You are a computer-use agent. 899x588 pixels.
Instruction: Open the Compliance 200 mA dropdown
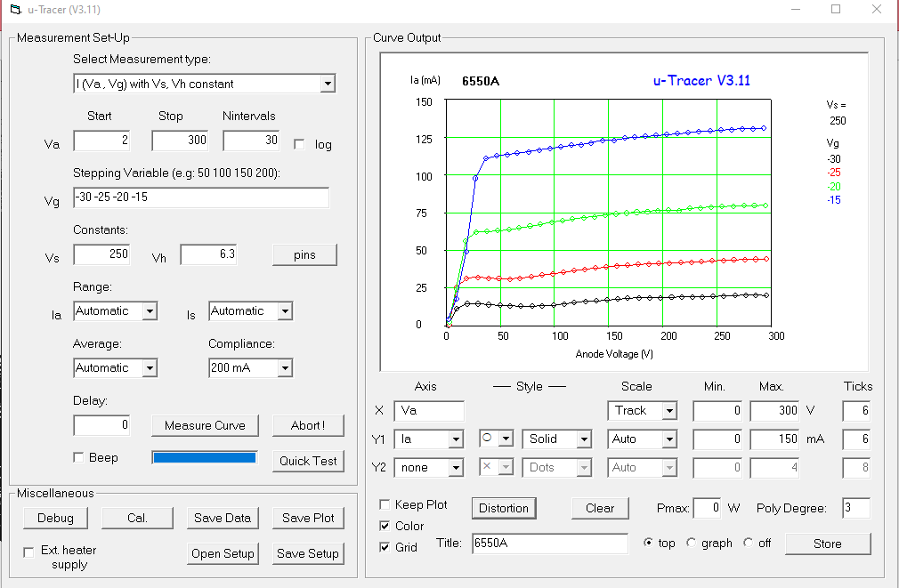click(x=284, y=367)
